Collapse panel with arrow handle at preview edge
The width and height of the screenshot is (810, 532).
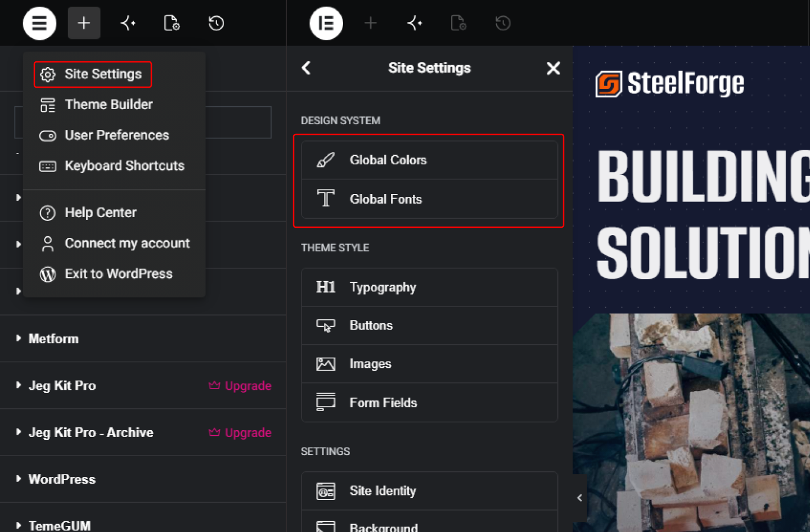click(579, 498)
